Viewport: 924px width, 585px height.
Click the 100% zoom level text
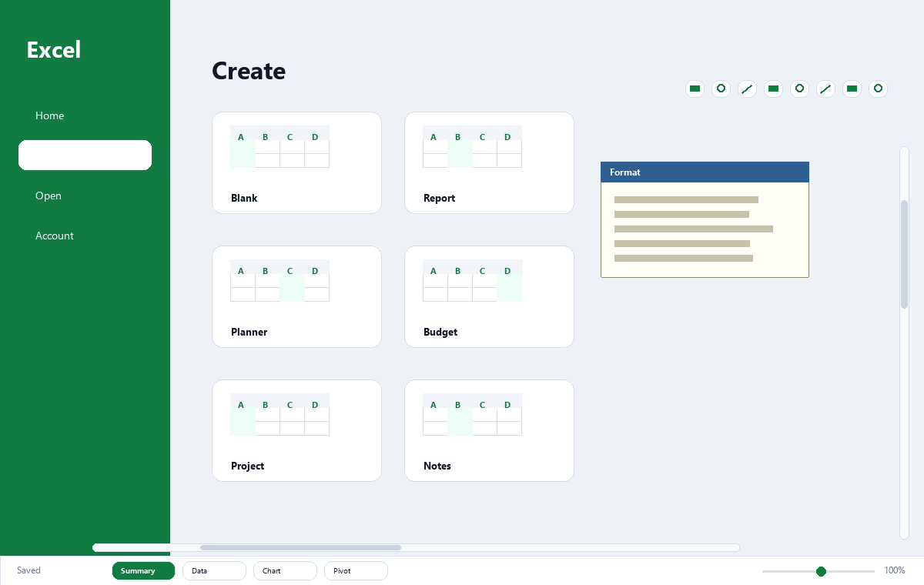point(894,570)
